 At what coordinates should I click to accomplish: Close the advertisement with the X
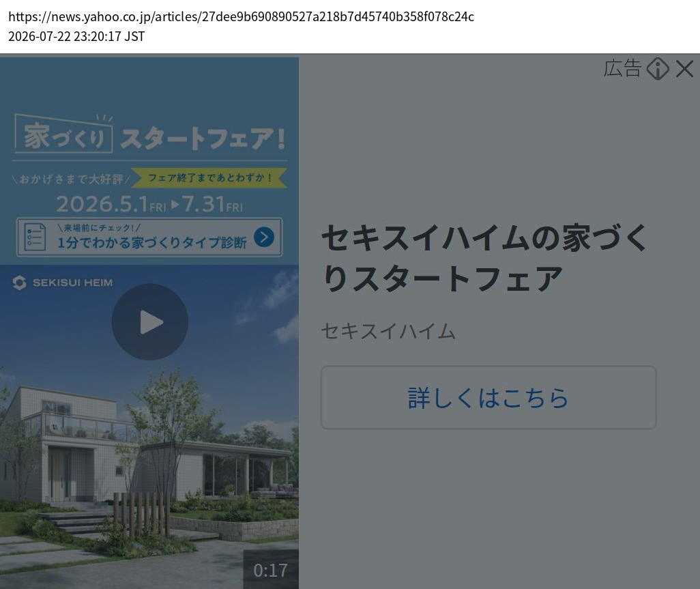(x=684, y=69)
